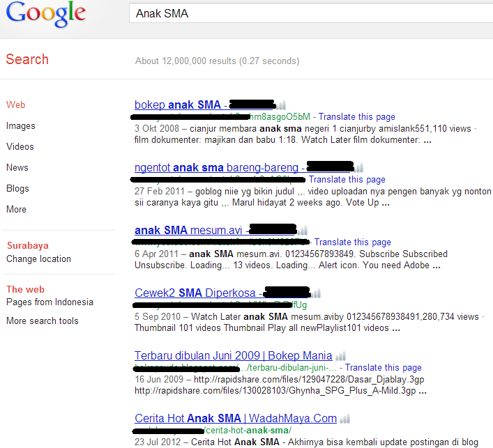
Task: Click the 'About 12,000,000 results' stats text
Action: [218, 61]
